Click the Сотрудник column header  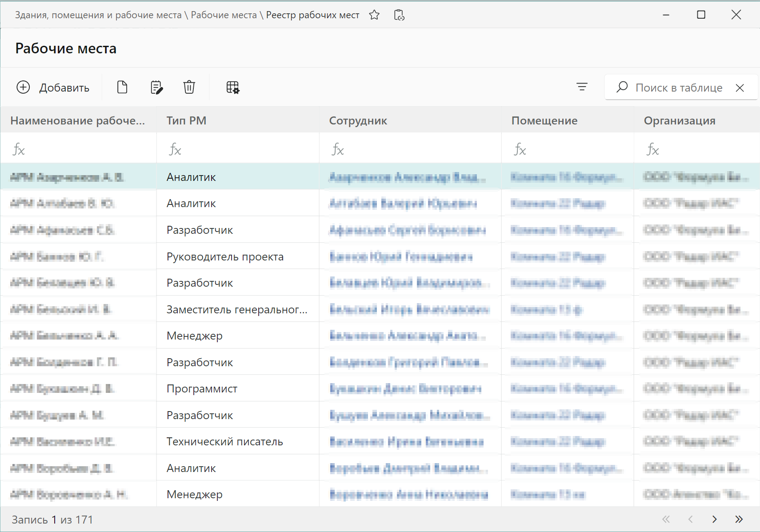(358, 120)
